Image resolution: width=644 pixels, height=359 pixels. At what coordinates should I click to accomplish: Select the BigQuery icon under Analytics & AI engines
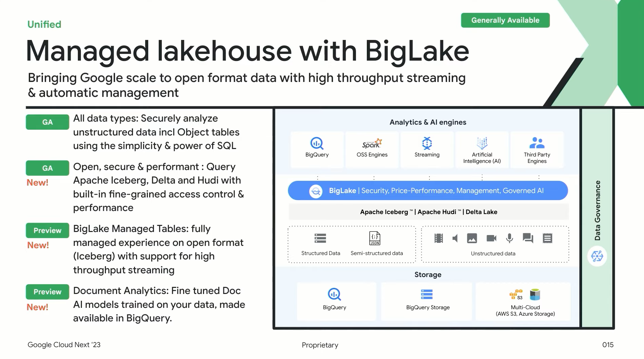click(x=317, y=144)
